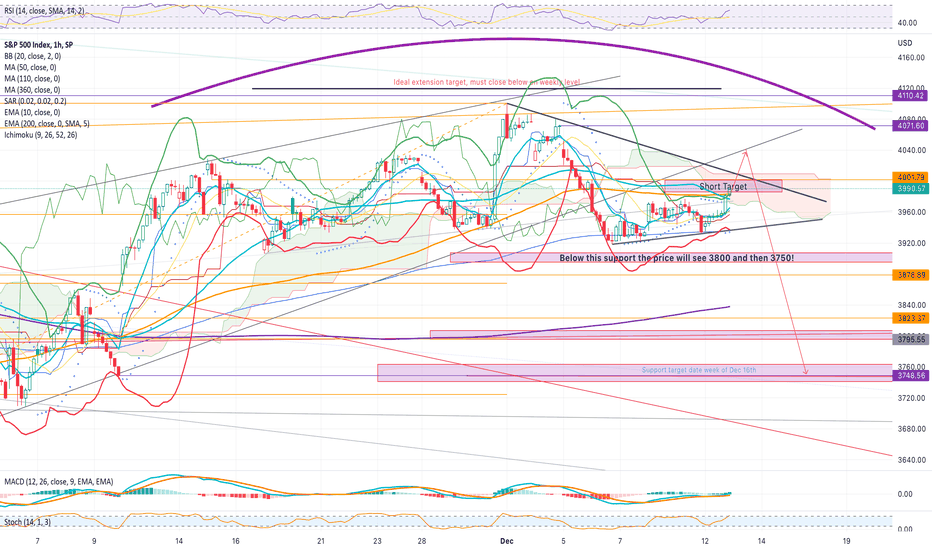932x550 pixels.
Task: Select the Stoch (14, 1, 3) legend
Action: click(x=27, y=522)
